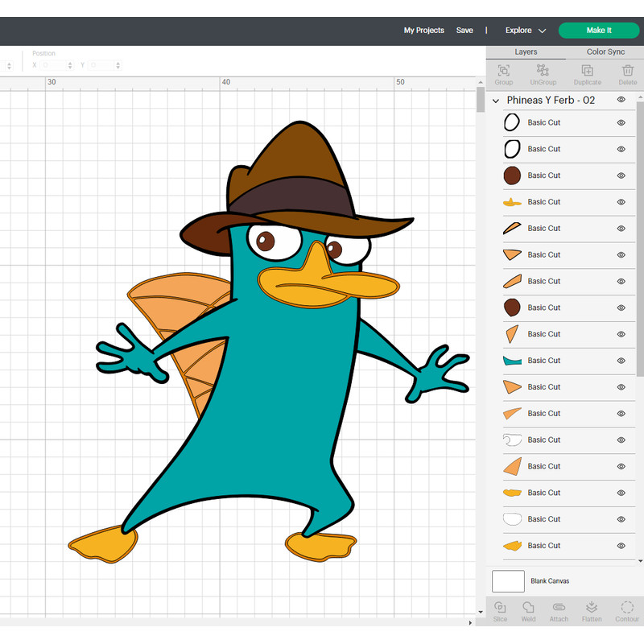Hide the bottom Basic Cut layer
644x644 pixels.
[621, 545]
